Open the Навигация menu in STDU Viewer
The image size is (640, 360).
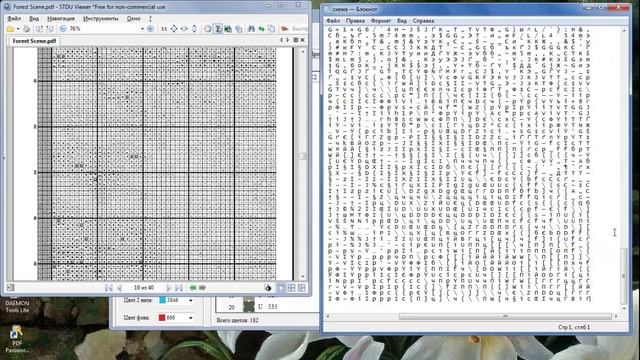(x=61, y=18)
